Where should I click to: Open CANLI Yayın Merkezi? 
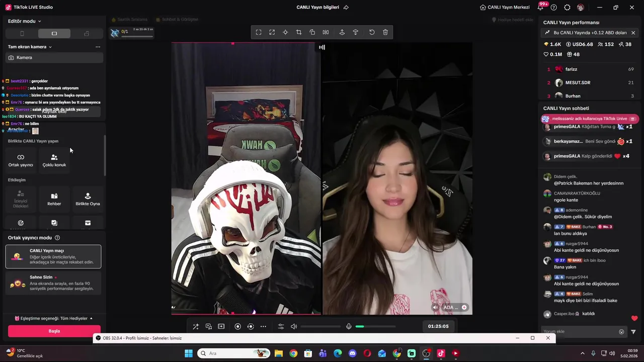(x=505, y=8)
